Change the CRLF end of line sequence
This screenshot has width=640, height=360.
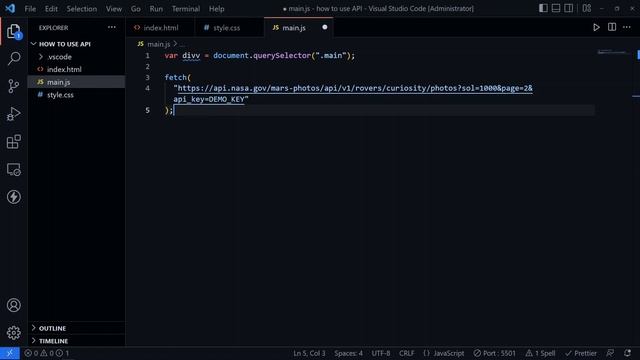click(x=407, y=353)
